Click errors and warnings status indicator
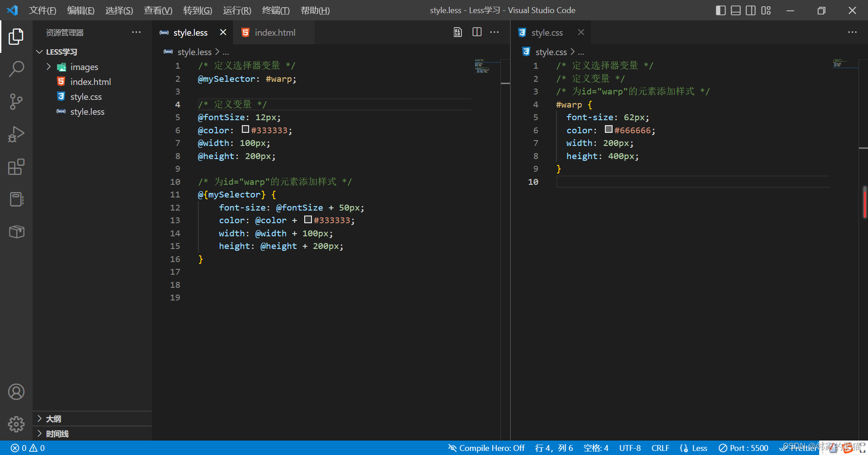868x455 pixels. (x=28, y=448)
